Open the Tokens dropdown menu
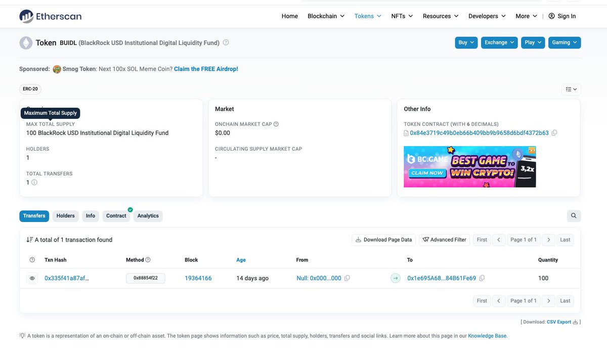Screen dimensions: 607x364 pyautogui.click(x=368, y=16)
